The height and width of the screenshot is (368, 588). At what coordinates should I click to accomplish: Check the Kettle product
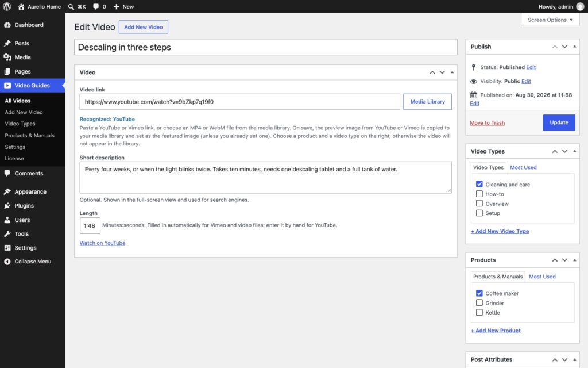479,312
